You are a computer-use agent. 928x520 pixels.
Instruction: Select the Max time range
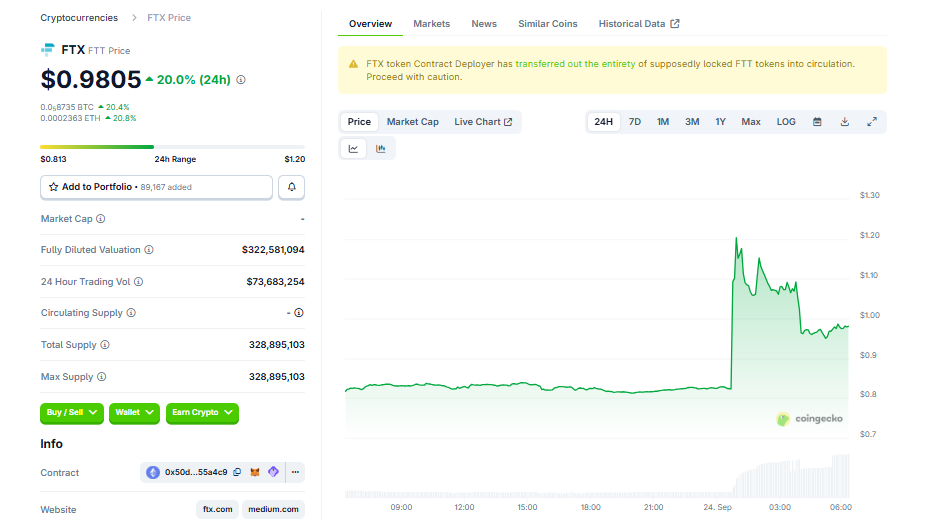pos(751,122)
